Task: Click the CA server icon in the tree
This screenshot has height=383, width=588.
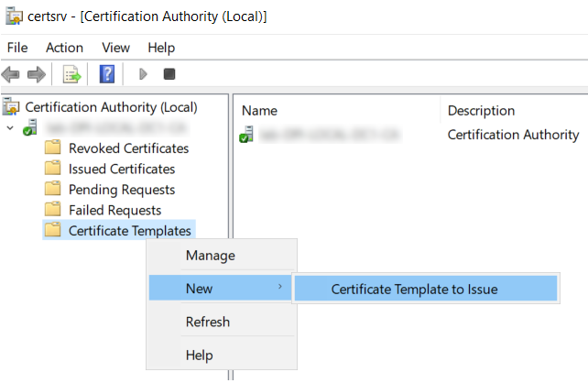Action: 29,127
